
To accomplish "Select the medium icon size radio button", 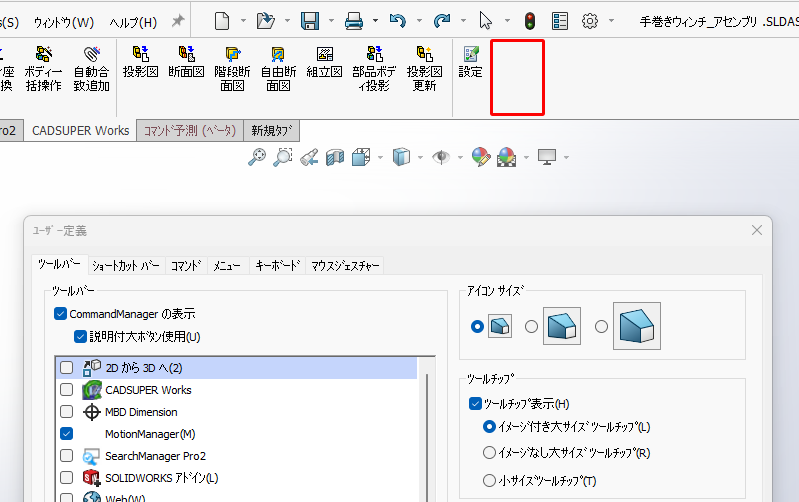I will 531,326.
